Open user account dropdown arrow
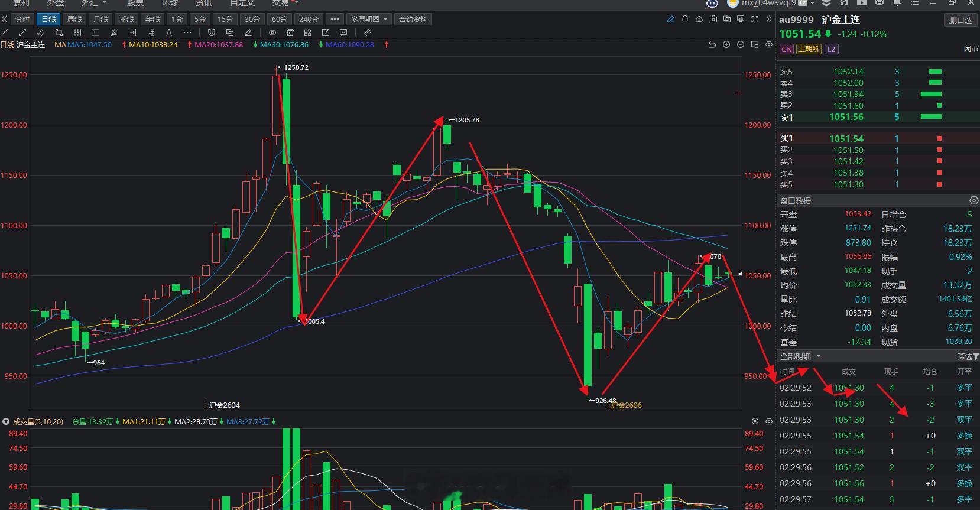 [813, 3]
